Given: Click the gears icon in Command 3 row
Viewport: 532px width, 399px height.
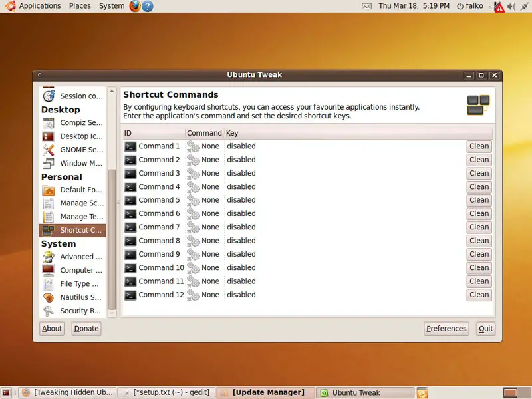Looking at the screenshot, I should point(193,174).
